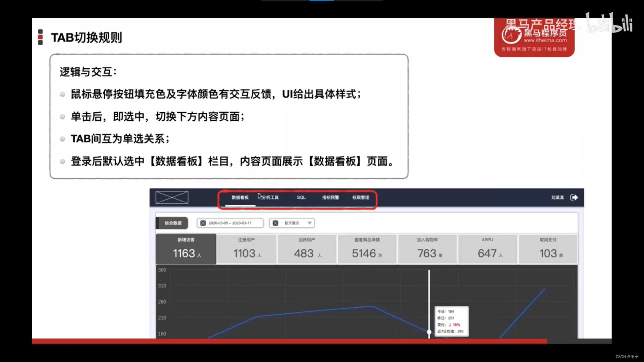644x362 pixels.
Task: Click the user name 刘某某
Action: pyautogui.click(x=557, y=197)
